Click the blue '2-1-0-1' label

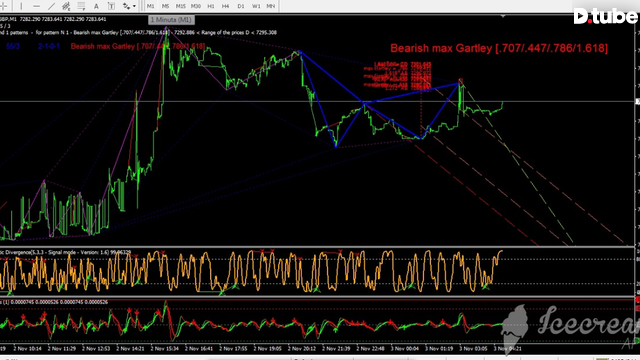tap(49, 46)
